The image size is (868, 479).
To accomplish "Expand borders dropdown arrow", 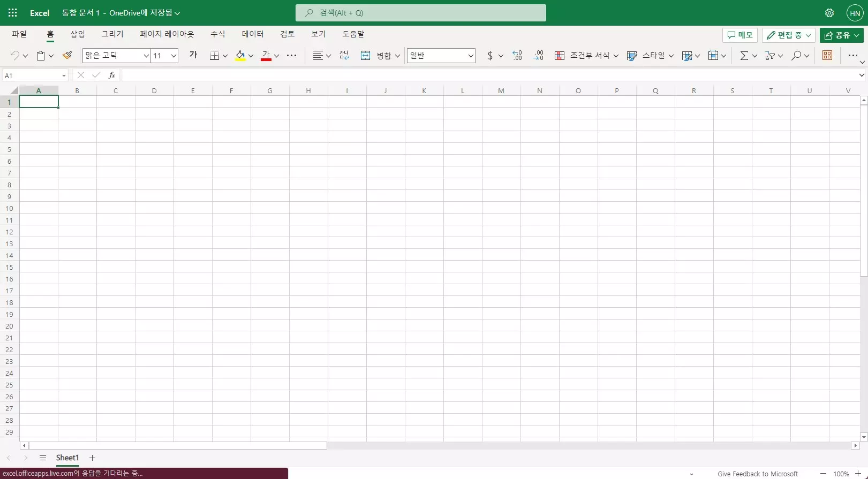I will (225, 56).
